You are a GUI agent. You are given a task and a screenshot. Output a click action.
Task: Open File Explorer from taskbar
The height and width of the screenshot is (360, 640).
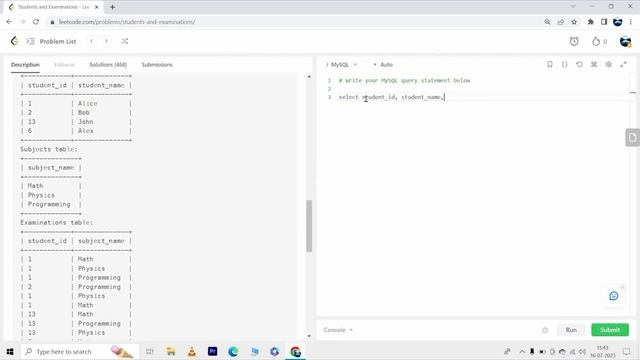(x=171, y=351)
